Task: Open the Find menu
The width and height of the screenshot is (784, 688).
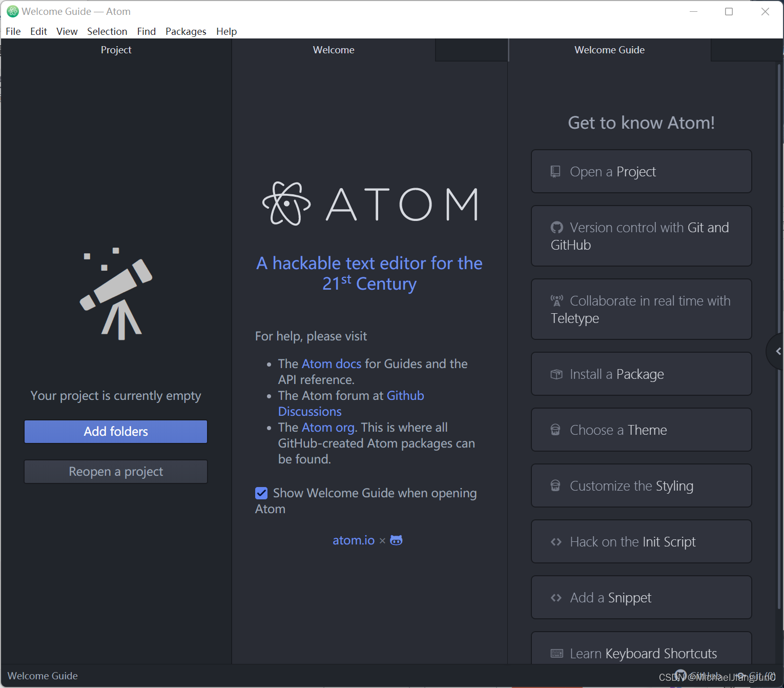Action: pos(147,31)
